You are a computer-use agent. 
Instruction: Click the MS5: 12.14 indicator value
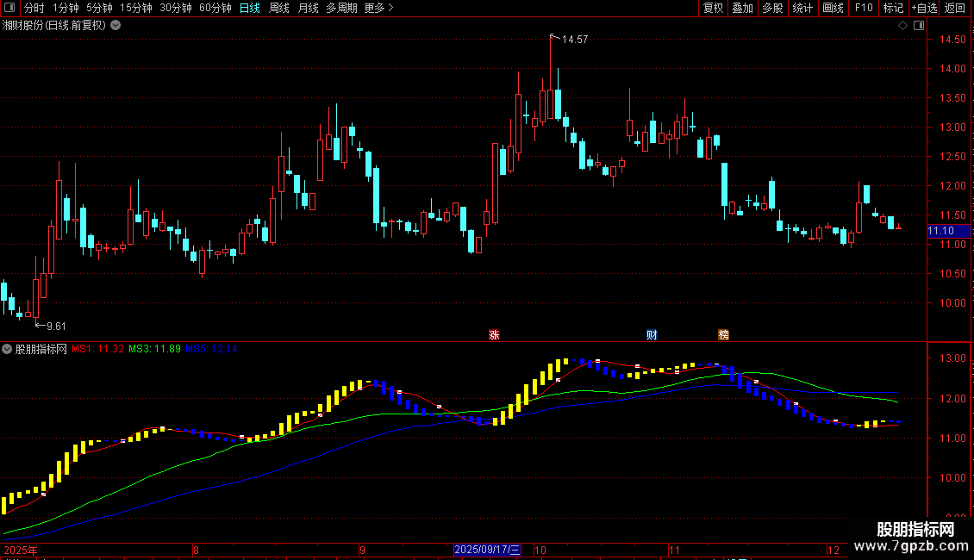[x=211, y=349]
